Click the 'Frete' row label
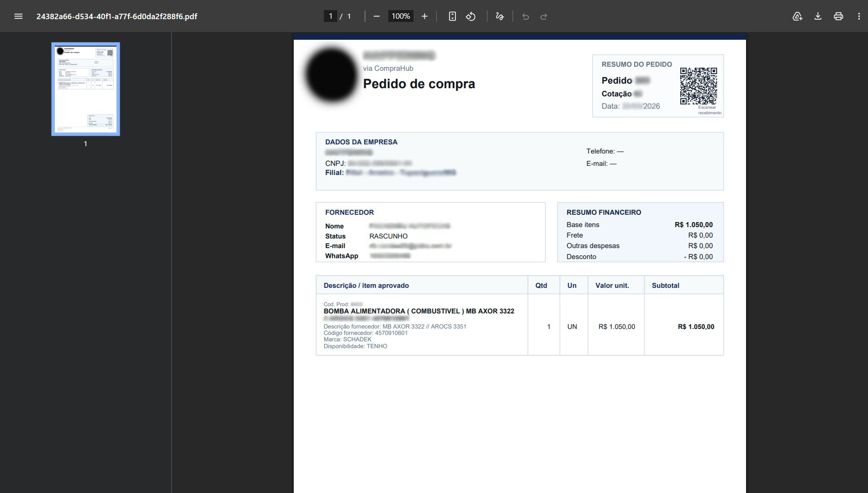This screenshot has height=493, width=868. pyautogui.click(x=574, y=235)
